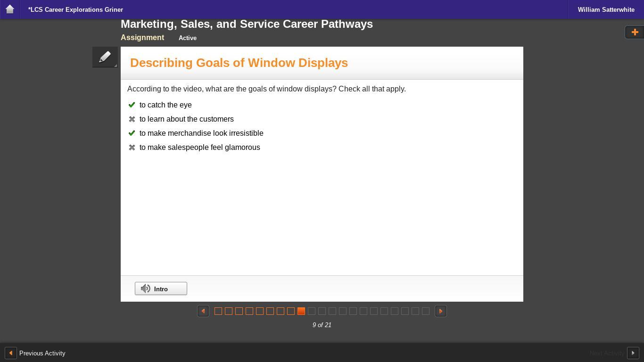Toggle the "to catch the eye" answer
This screenshot has height=362, width=644.
[160, 105]
